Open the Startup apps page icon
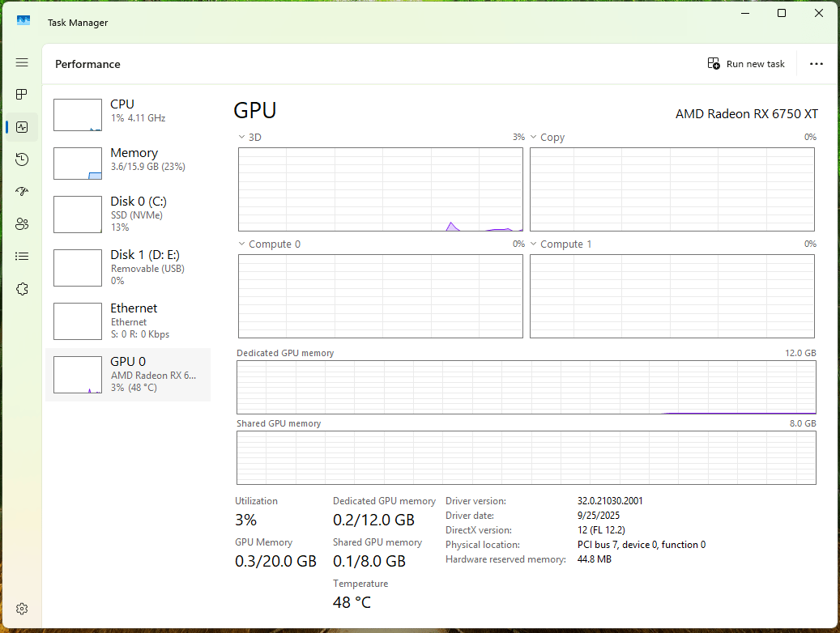Image resolution: width=840 pixels, height=633 pixels. [22, 192]
